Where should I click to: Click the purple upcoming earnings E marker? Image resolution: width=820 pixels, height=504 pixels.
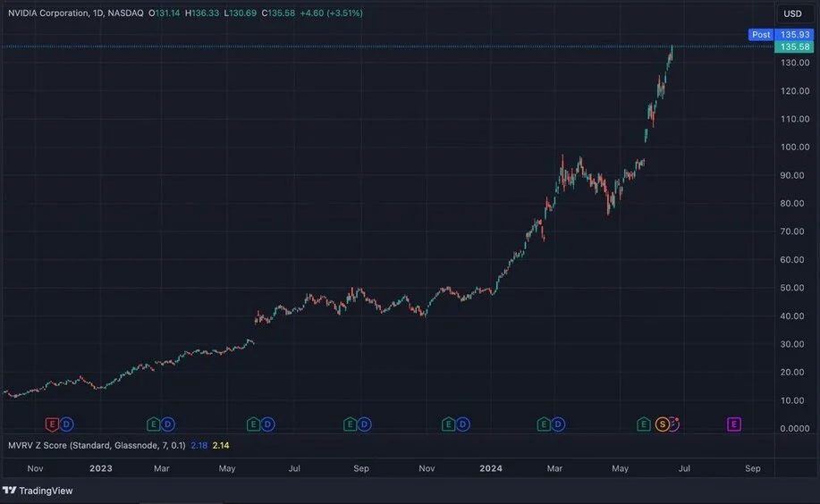click(734, 424)
